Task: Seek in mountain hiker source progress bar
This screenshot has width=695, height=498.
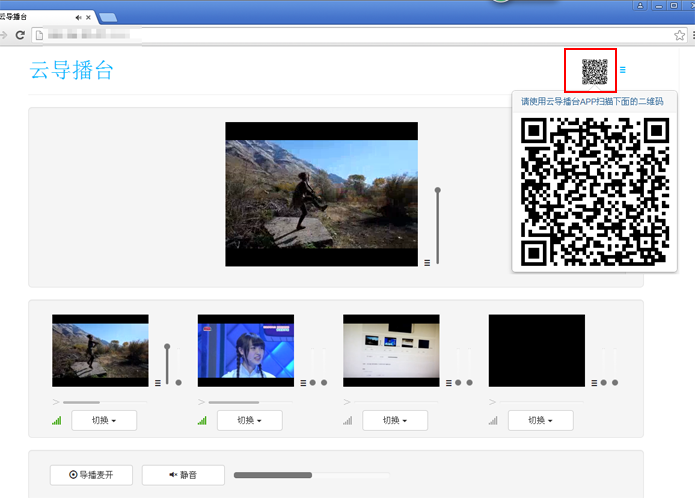Action: pyautogui.click(x=105, y=402)
